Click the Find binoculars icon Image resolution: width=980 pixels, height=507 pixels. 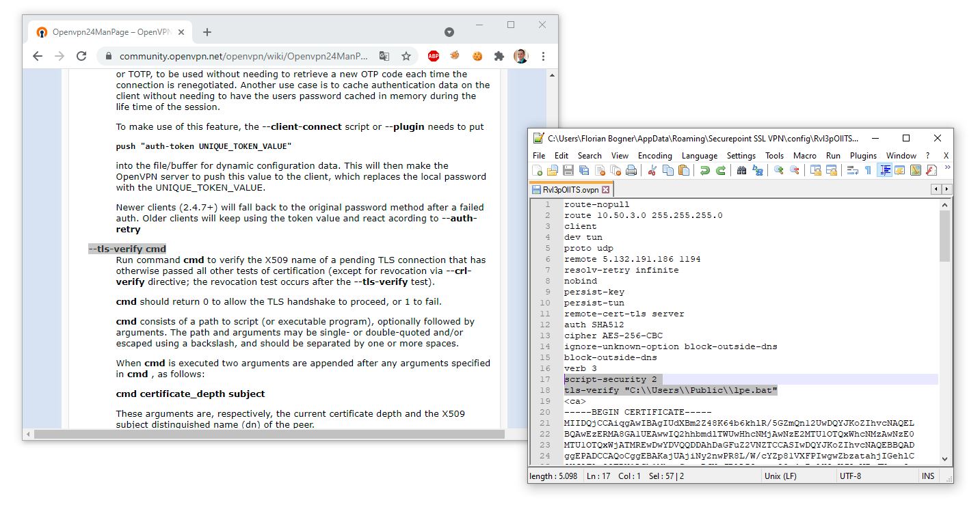coord(741,171)
